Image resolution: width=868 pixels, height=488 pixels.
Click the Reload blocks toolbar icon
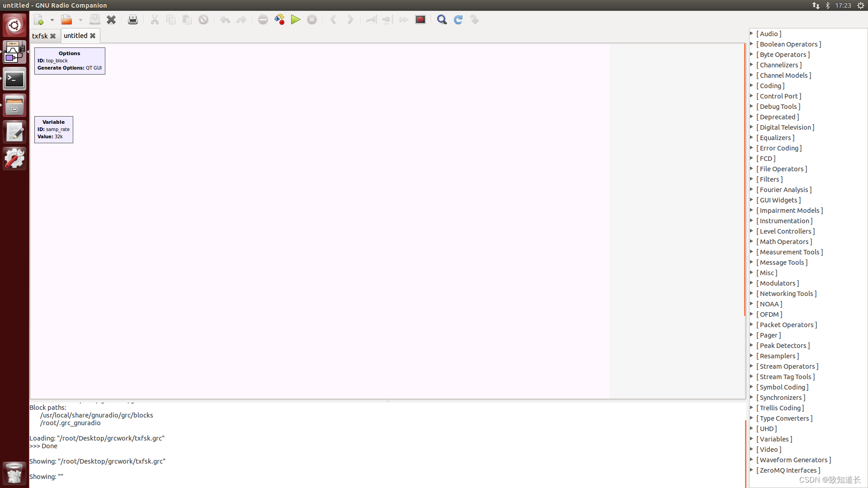point(458,19)
